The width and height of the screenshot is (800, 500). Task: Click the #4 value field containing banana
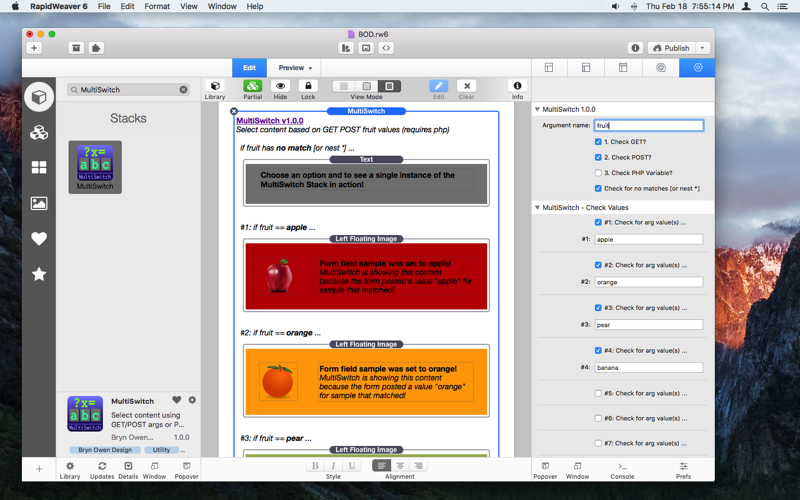click(648, 367)
